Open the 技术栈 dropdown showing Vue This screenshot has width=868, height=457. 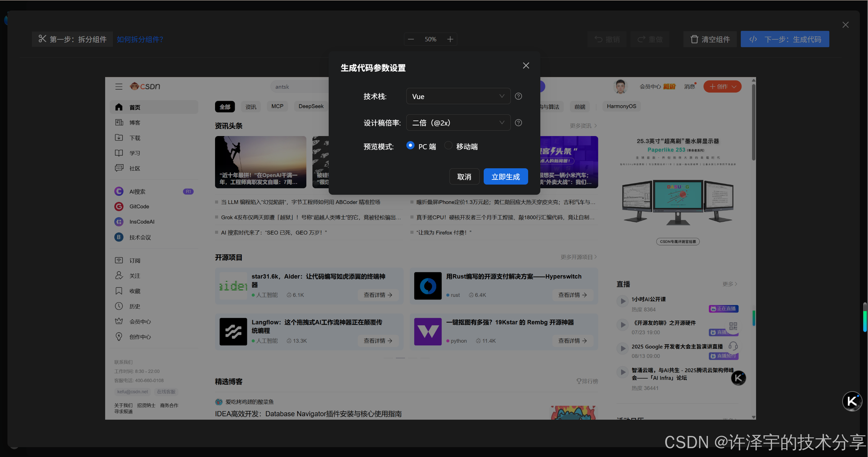458,96
